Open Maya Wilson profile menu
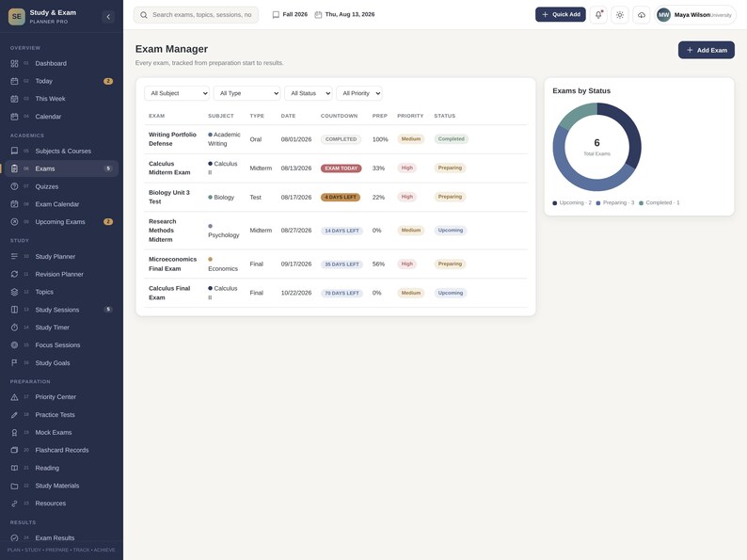The height and width of the screenshot is (560, 747). point(696,15)
